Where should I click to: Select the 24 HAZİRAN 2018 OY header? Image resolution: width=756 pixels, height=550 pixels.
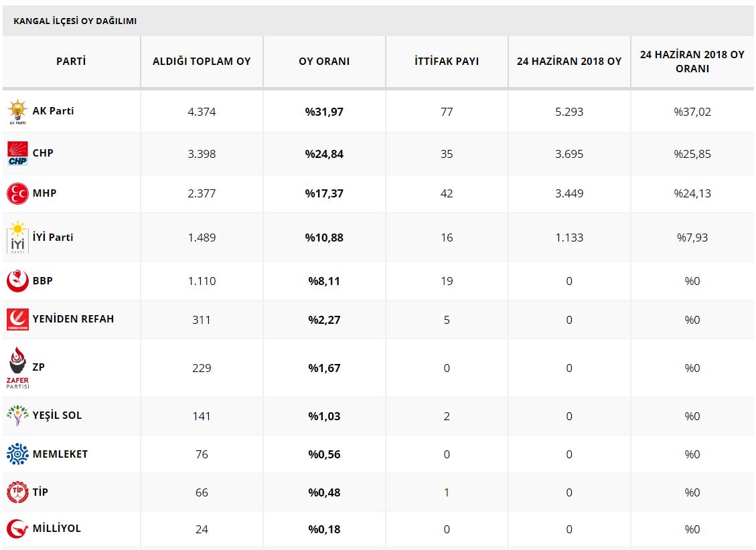tap(569, 61)
